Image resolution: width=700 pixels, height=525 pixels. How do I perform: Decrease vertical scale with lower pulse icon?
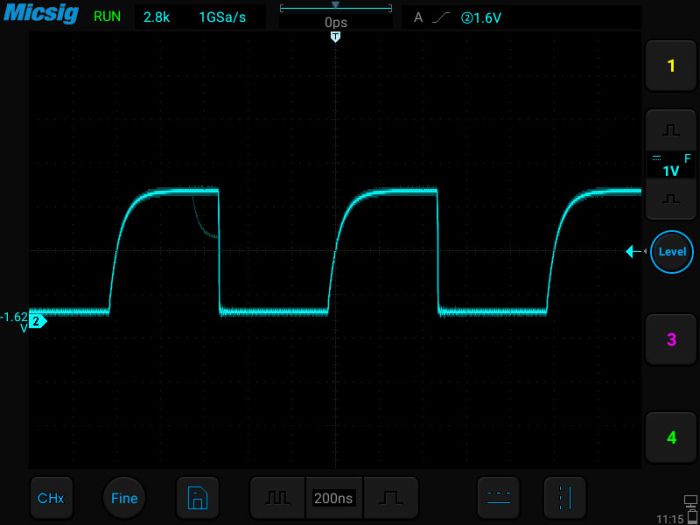[x=671, y=199]
